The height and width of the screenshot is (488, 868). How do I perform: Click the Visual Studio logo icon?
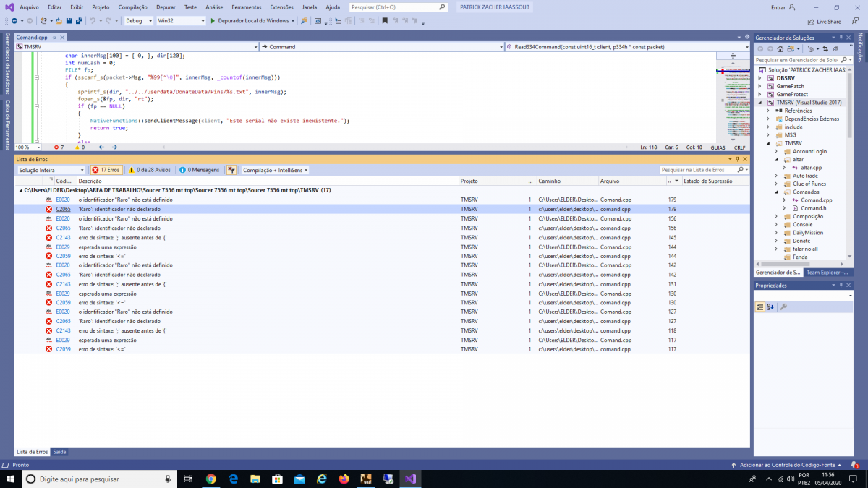coord(9,7)
